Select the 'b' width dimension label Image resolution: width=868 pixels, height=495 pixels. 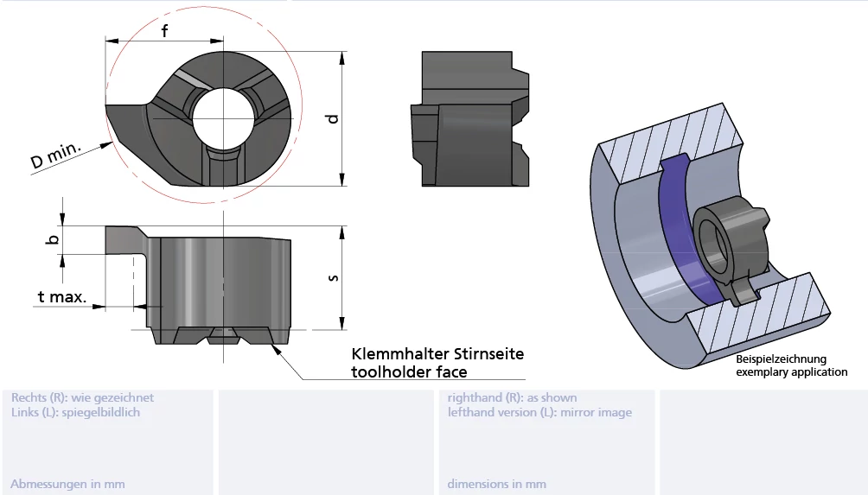(x=53, y=240)
